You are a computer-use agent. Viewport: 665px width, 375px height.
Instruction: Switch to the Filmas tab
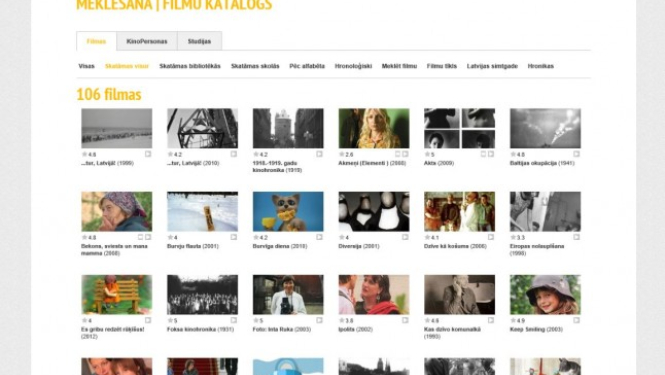(x=96, y=41)
